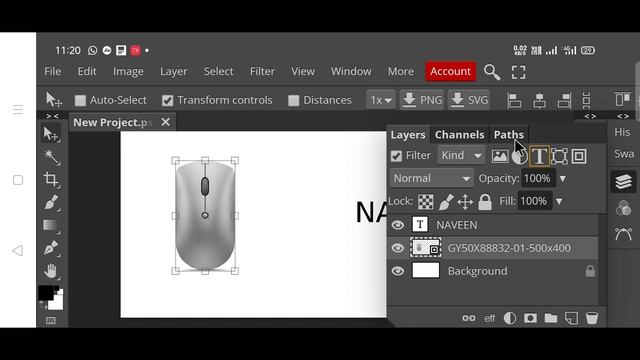Open the search magnifier icon
Image resolution: width=640 pixels, height=360 pixels.
click(492, 72)
